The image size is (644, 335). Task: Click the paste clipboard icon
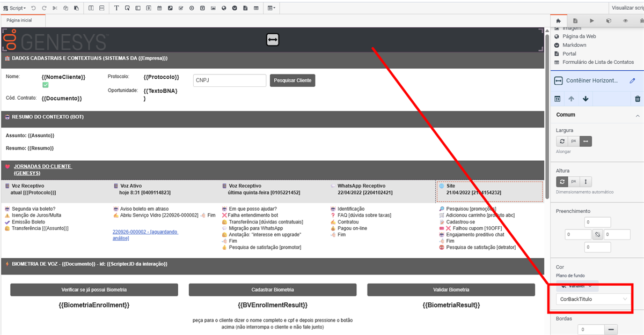click(x=76, y=8)
